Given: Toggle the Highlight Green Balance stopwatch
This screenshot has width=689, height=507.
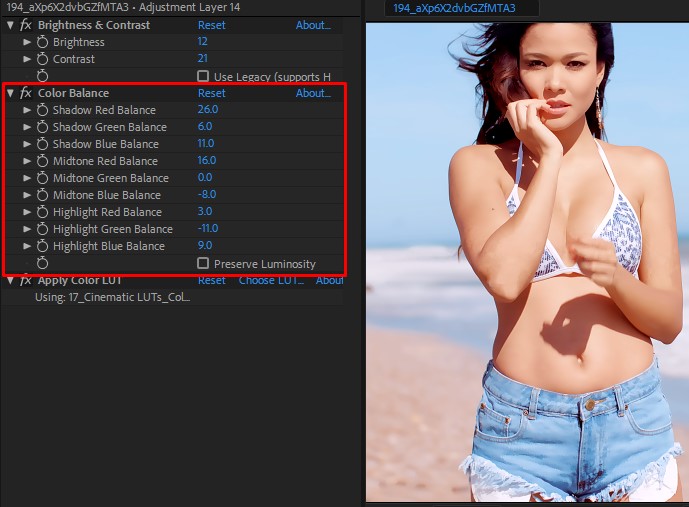Looking at the screenshot, I should 42,229.
